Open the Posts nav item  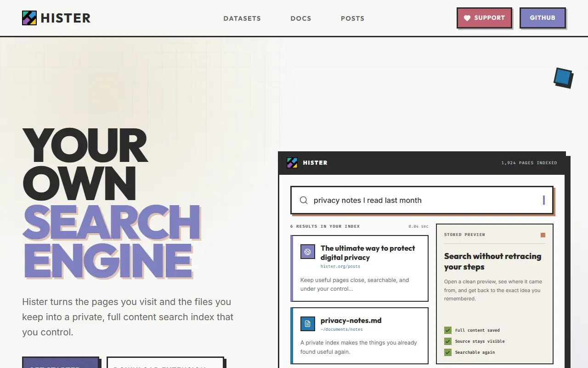pyautogui.click(x=353, y=18)
